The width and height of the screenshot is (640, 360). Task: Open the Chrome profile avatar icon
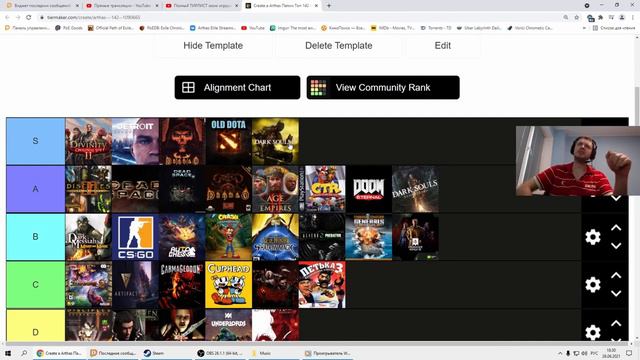pos(622,18)
